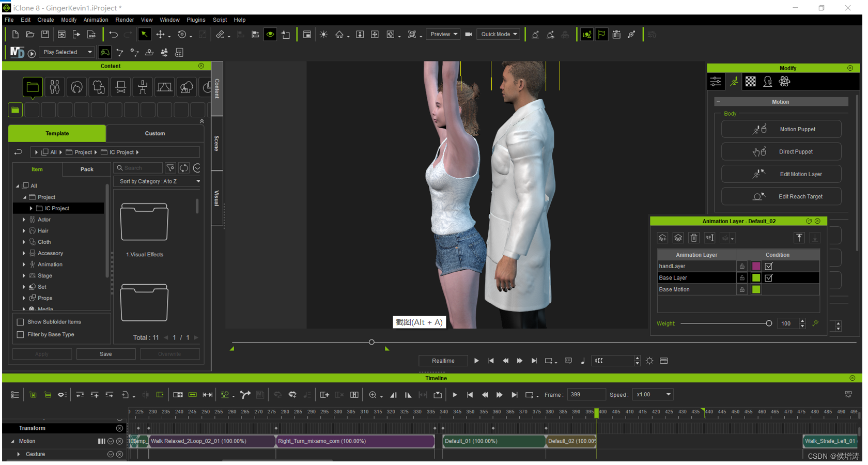Expand the Animation tree node

click(x=24, y=265)
